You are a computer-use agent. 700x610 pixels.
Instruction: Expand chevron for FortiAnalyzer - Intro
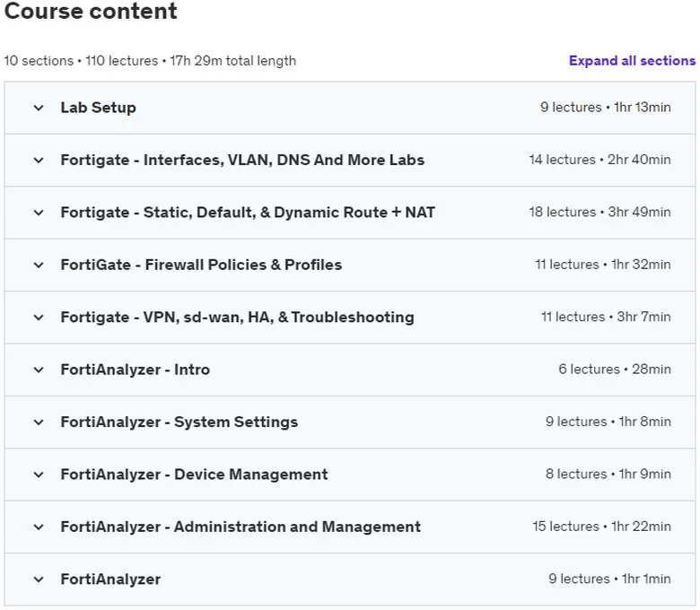[39, 370]
